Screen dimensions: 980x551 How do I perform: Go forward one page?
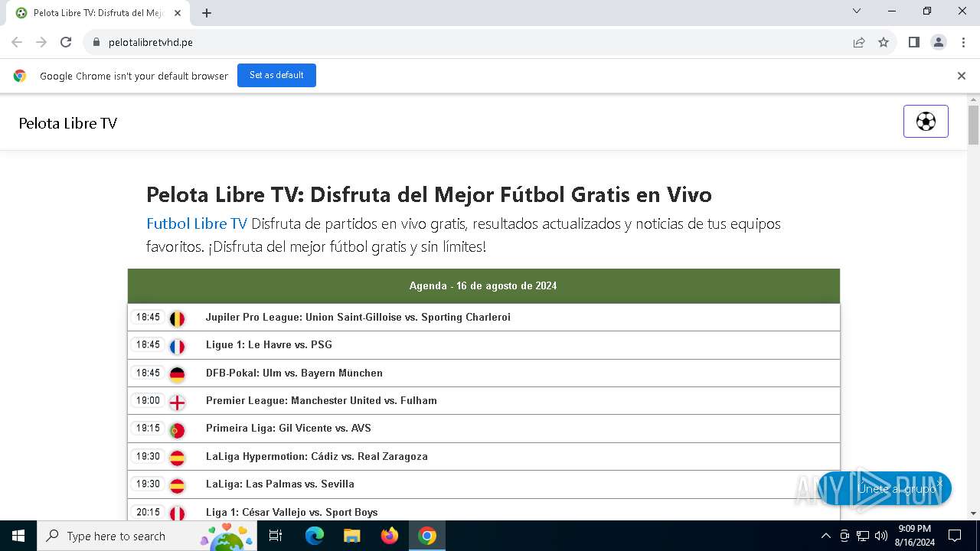[41, 42]
